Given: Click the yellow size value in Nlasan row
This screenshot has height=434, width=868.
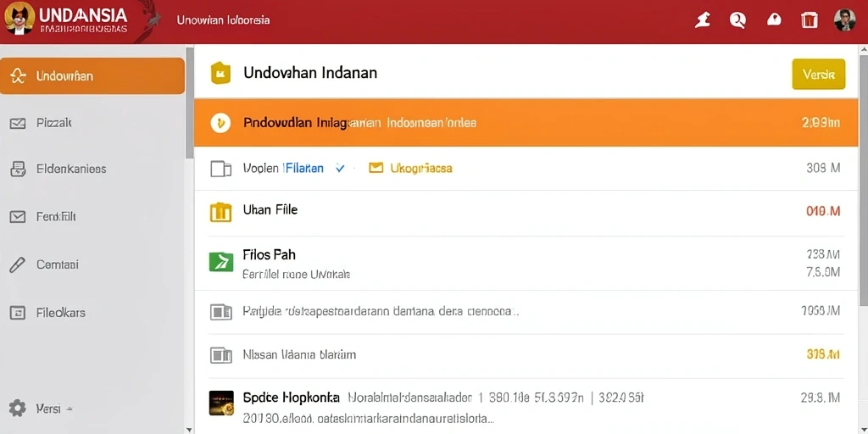Looking at the screenshot, I should pos(823,354).
